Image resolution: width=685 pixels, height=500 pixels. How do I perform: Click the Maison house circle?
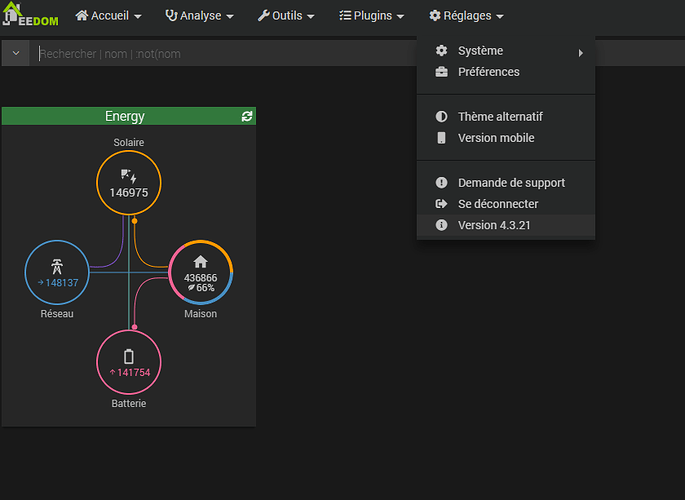[200, 273]
